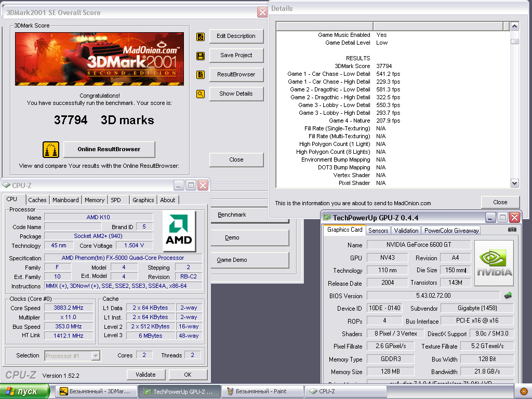Open the PowerColor Giveaway tab
The height and width of the screenshot is (399, 532).
coord(451,231)
